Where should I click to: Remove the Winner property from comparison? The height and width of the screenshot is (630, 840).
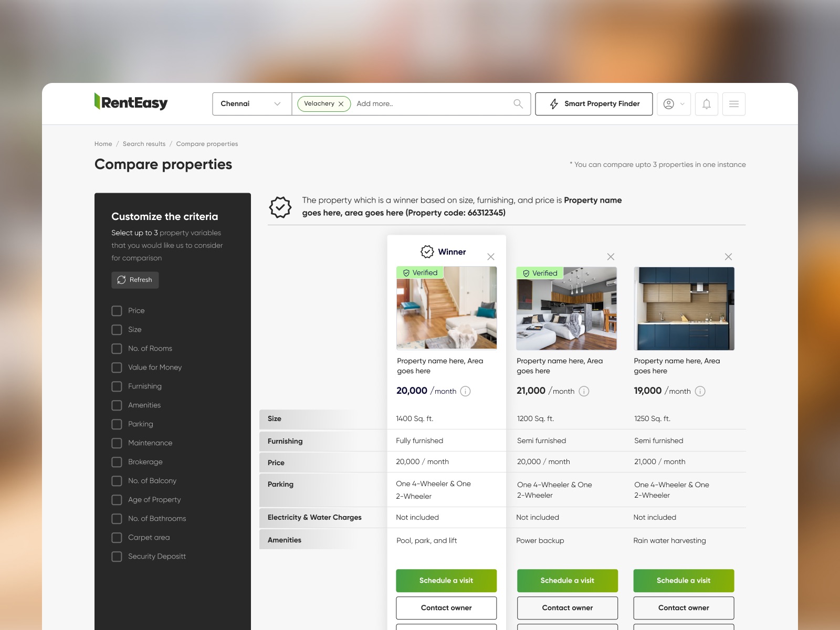pyautogui.click(x=491, y=257)
